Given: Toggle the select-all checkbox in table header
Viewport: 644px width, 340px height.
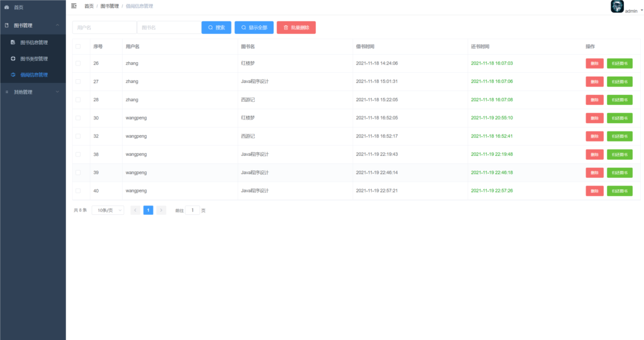Looking at the screenshot, I should (78, 47).
